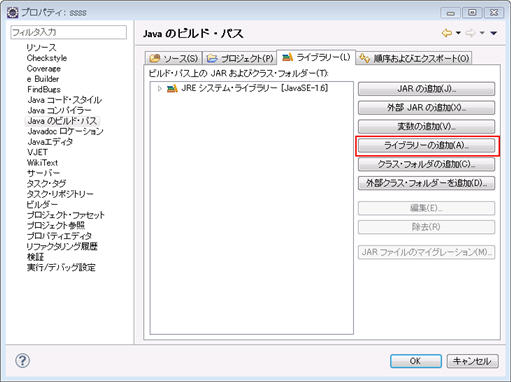Select Java コード・スタイル entry
This screenshot has width=511, height=382.
[65, 100]
